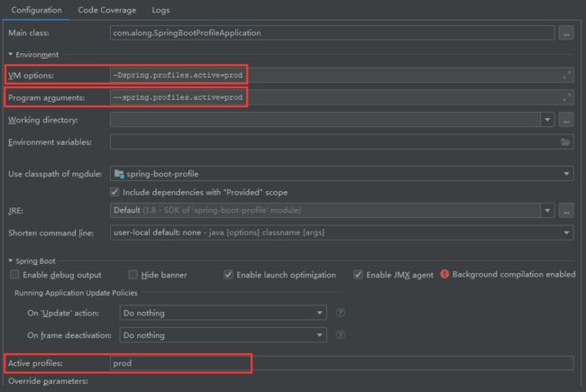Toggle Enable launch optimization checkbox
Image resolution: width=586 pixels, height=392 pixels.
[x=228, y=275]
